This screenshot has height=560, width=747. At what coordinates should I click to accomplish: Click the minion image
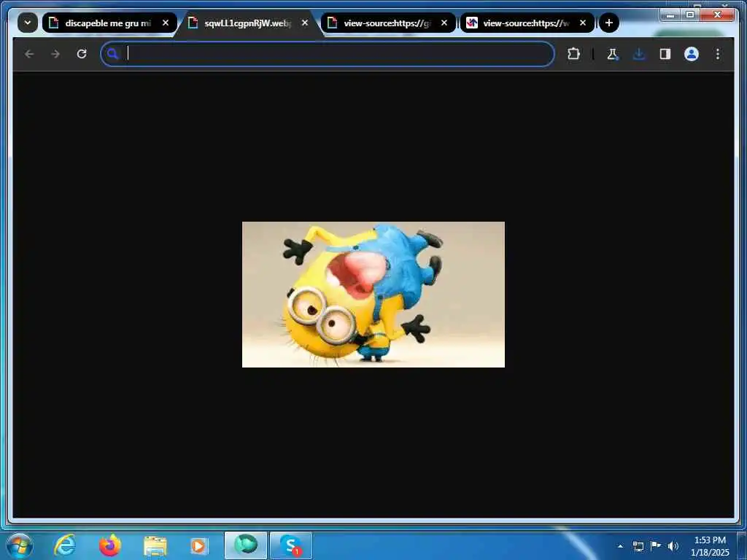[373, 295]
